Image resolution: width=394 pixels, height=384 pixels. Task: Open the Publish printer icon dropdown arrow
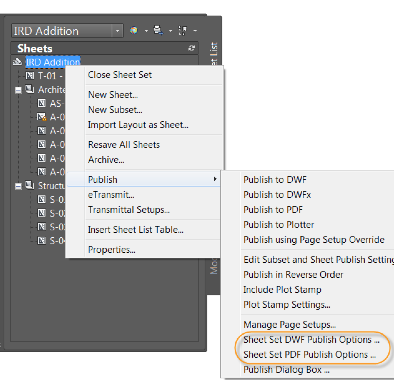170,31
